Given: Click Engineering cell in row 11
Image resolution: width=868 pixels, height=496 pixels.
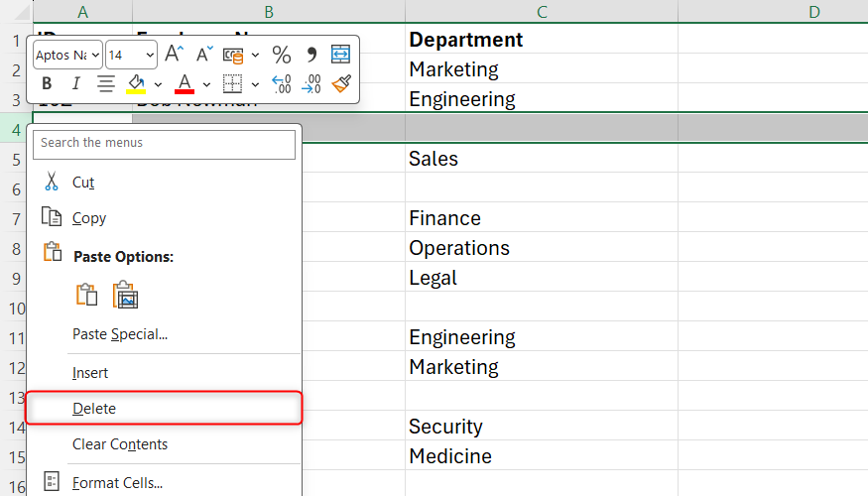Looking at the screenshot, I should point(542,337).
